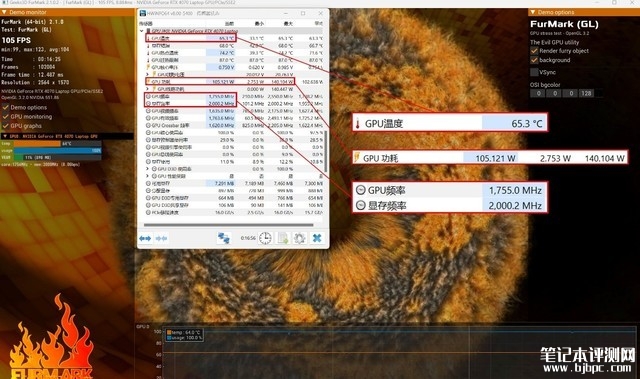Click the lightning icon of the 0.750 V row
The width and height of the screenshot is (640, 379).
(x=148, y=67)
